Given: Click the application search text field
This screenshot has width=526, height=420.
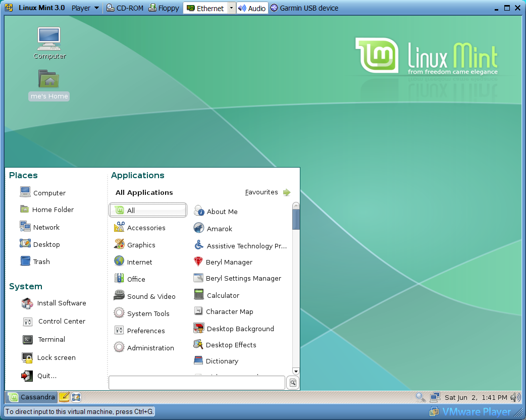Looking at the screenshot, I should tap(197, 383).
